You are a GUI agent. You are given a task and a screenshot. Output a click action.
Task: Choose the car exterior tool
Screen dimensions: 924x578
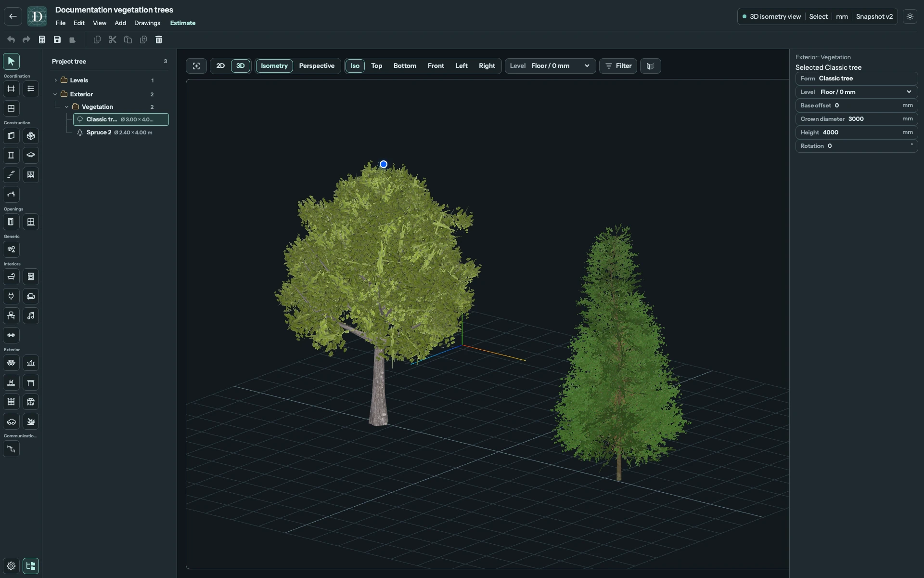point(11,421)
